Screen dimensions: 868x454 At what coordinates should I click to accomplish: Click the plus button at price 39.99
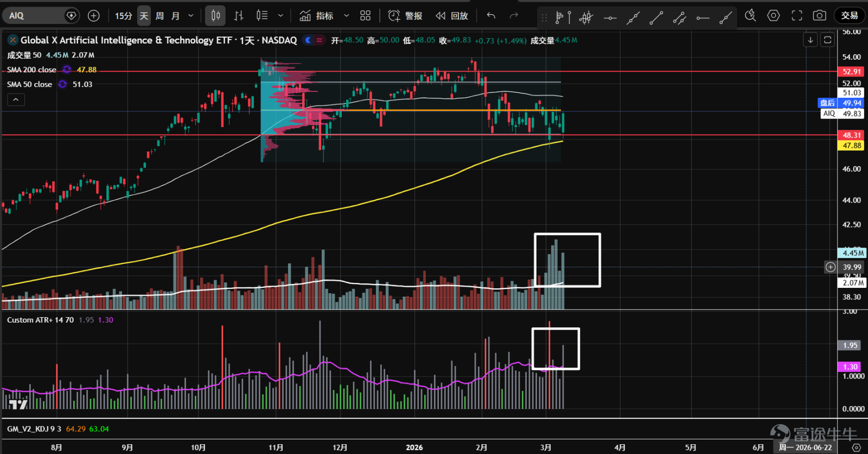point(831,267)
